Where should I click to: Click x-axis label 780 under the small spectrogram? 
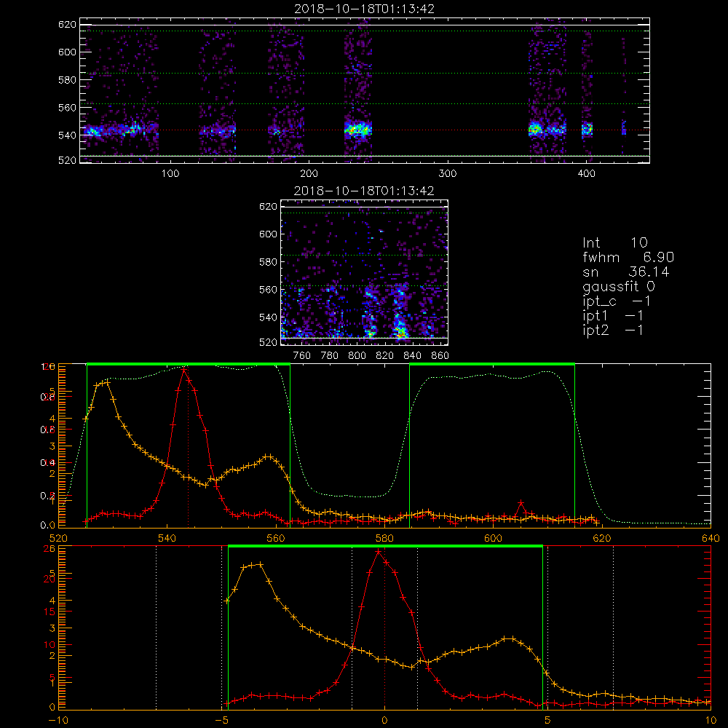click(330, 356)
